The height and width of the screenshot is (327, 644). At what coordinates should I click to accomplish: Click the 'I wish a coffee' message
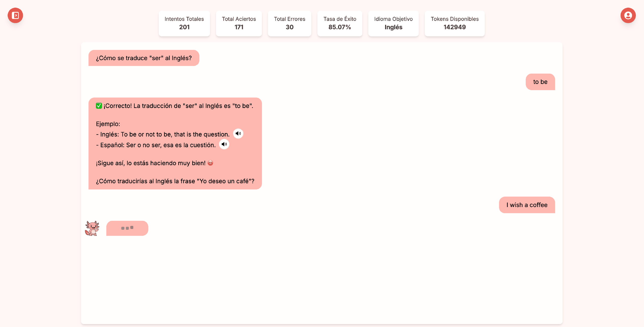[527, 205]
